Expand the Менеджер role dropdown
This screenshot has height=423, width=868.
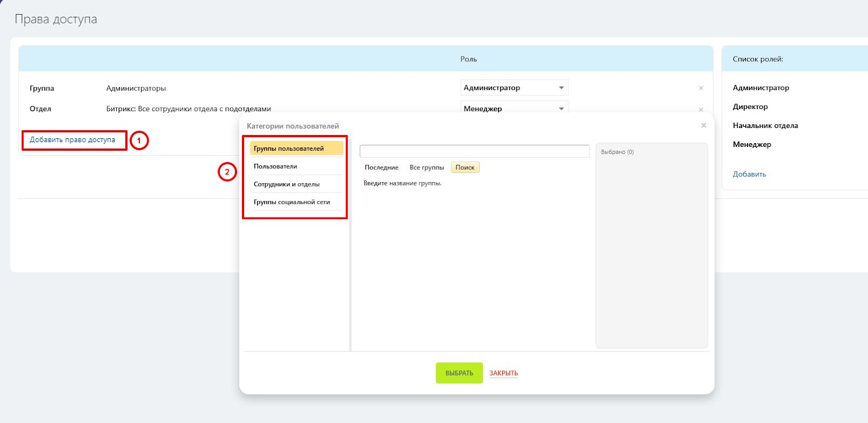click(x=514, y=107)
